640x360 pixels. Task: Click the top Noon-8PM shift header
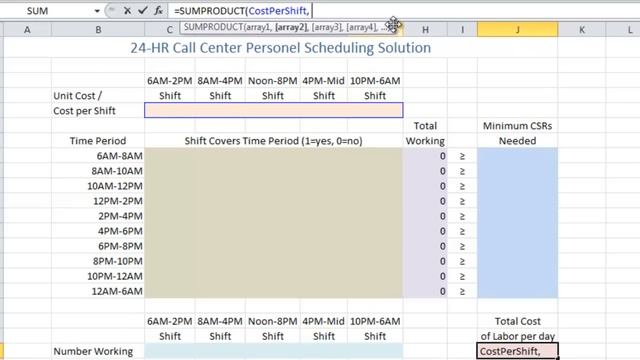click(x=273, y=81)
